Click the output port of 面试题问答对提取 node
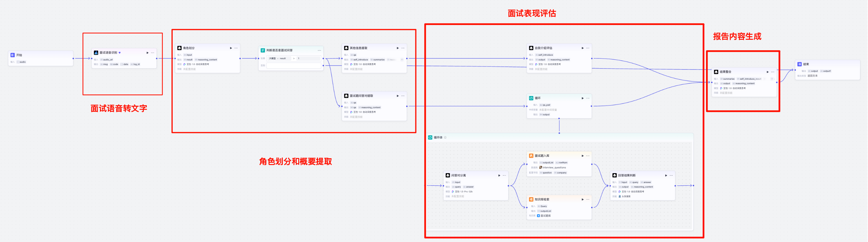The height and width of the screenshot is (242, 868). coord(407,106)
